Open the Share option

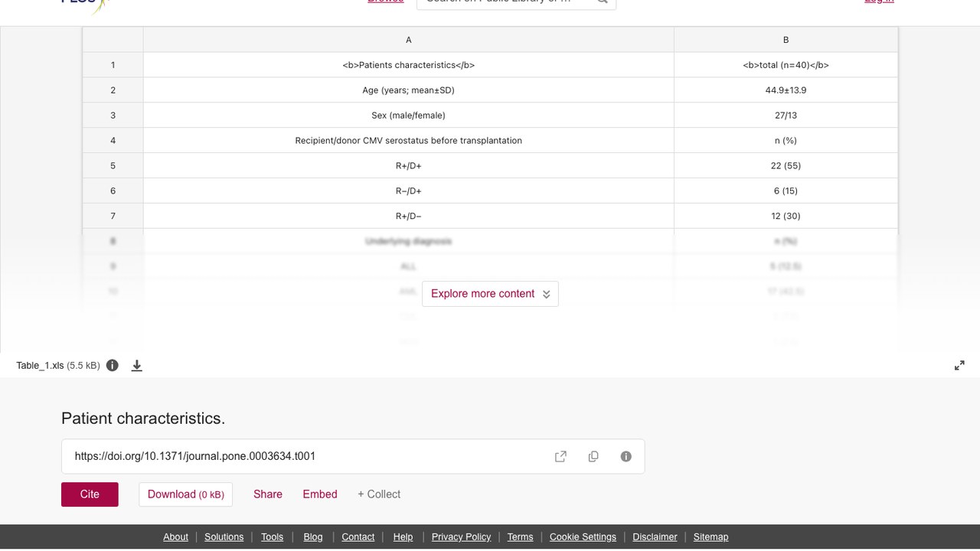pos(268,494)
